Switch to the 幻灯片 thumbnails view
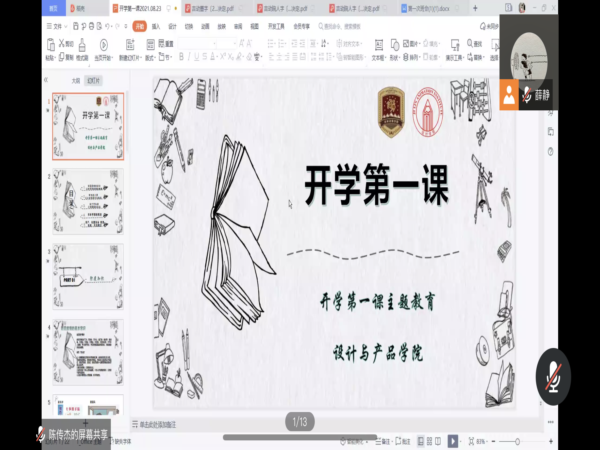The height and width of the screenshot is (450, 600). pos(93,79)
